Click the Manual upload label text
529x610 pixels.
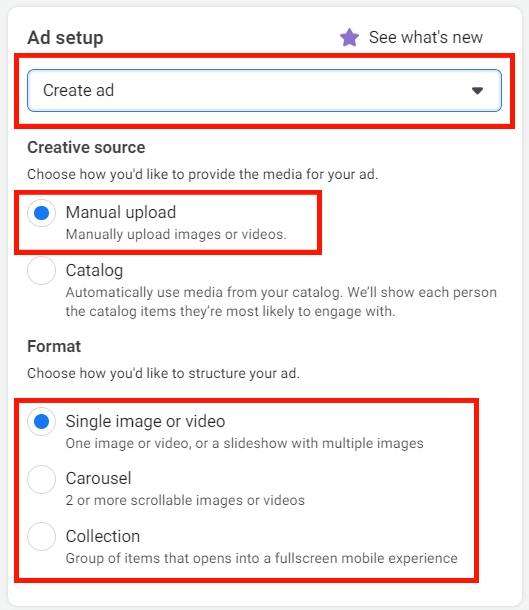(x=121, y=212)
